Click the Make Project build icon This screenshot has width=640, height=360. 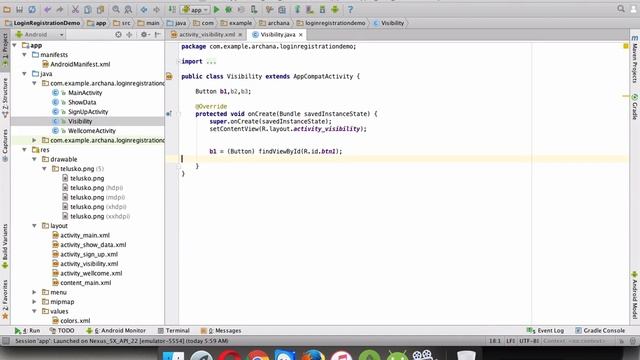click(x=172, y=9)
